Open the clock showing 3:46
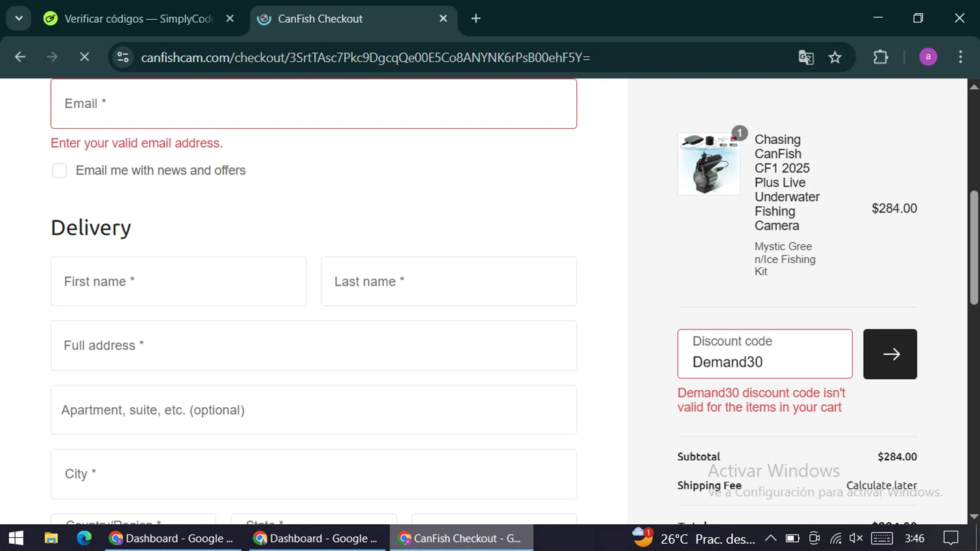The width and height of the screenshot is (980, 551). (x=915, y=538)
